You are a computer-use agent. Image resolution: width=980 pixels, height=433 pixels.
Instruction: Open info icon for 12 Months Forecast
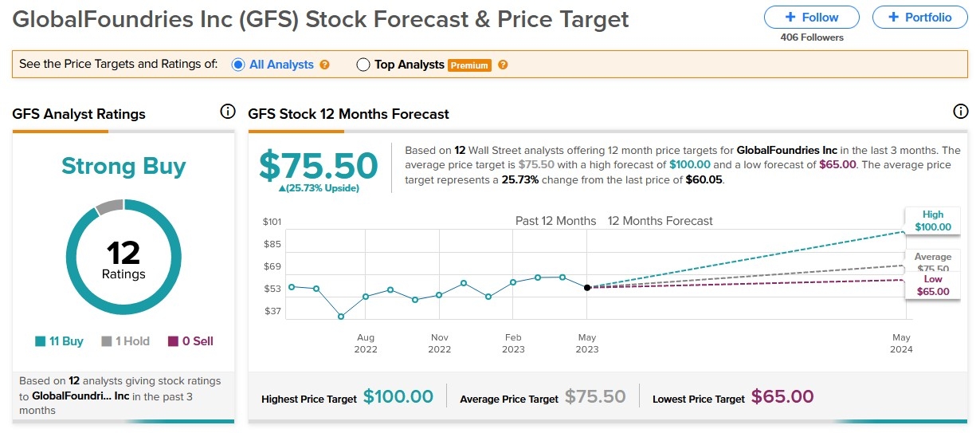[960, 112]
